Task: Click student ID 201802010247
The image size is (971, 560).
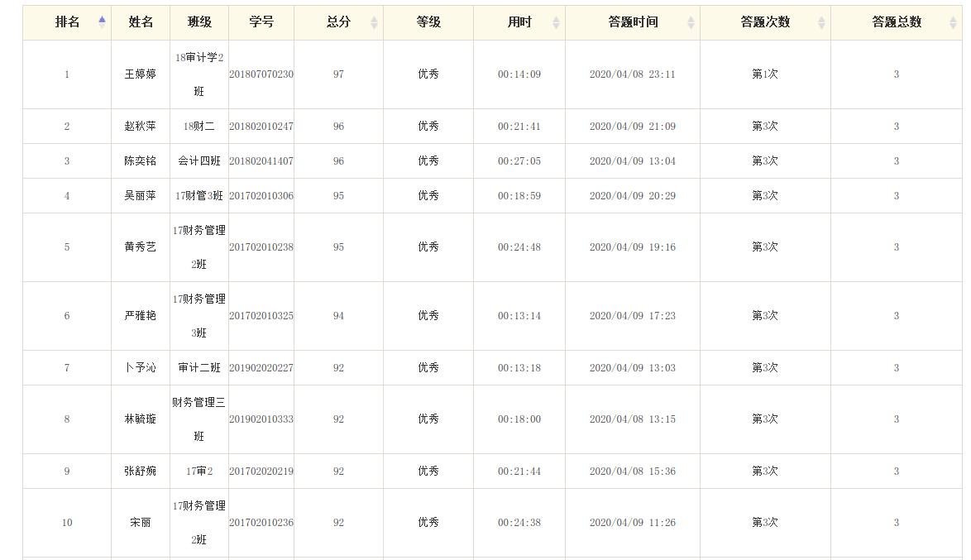Action: 261,127
